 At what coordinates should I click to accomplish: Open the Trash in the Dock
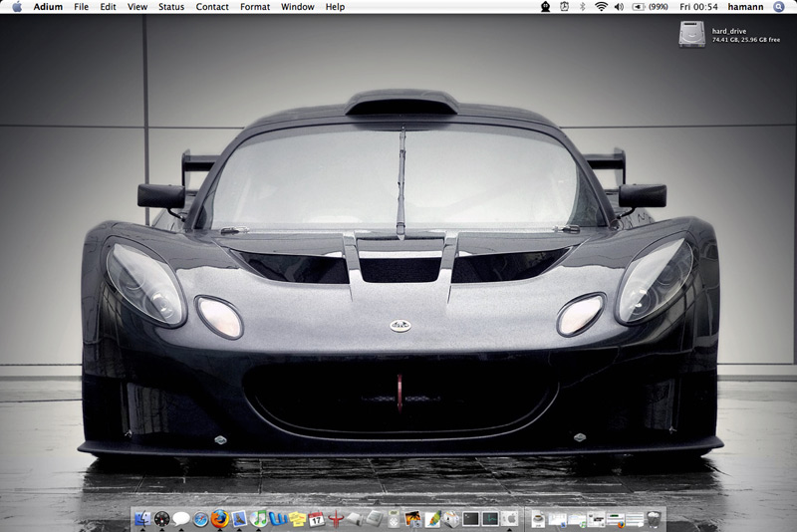[654, 518]
